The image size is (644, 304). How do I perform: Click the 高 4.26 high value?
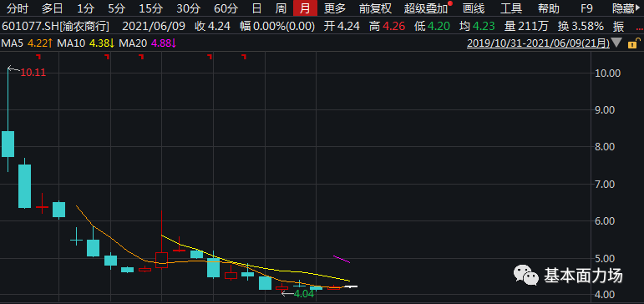386,27
